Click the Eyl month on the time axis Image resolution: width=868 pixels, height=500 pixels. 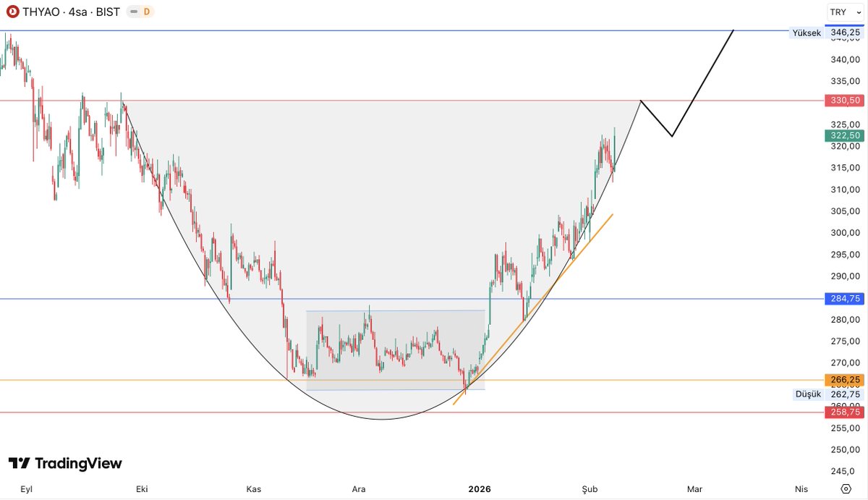(x=26, y=489)
